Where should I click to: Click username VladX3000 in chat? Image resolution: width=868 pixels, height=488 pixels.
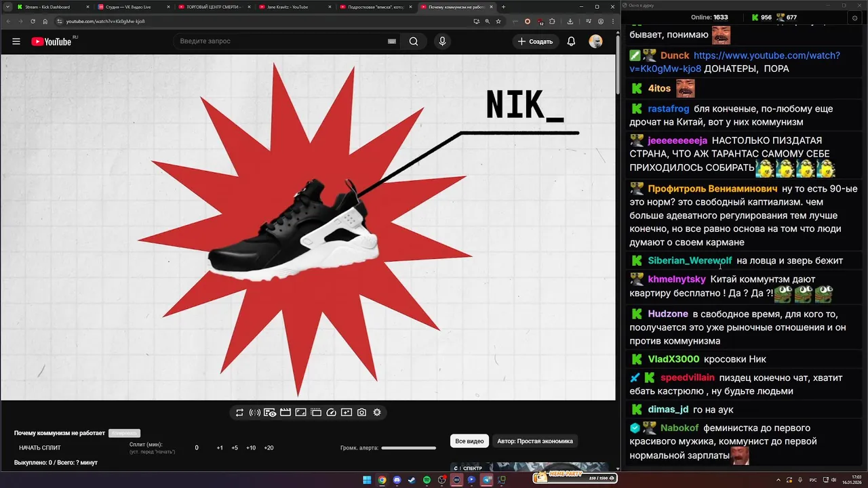tap(673, 359)
